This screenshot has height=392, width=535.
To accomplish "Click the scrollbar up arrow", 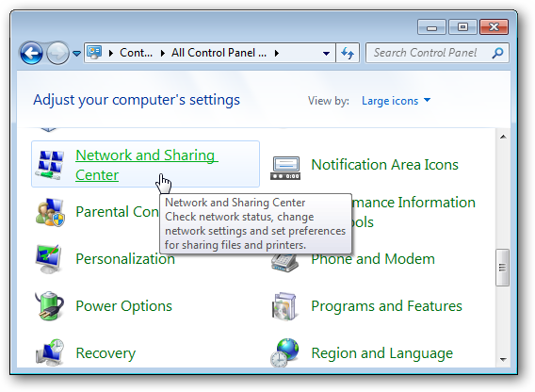I will click(x=503, y=137).
